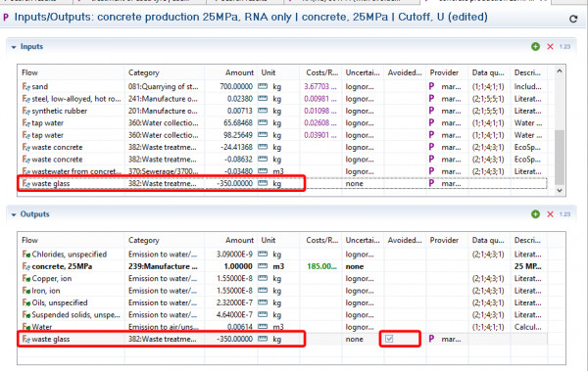Remove selected output with red X
Image resolution: width=588 pixels, height=371 pixels.
(x=550, y=214)
